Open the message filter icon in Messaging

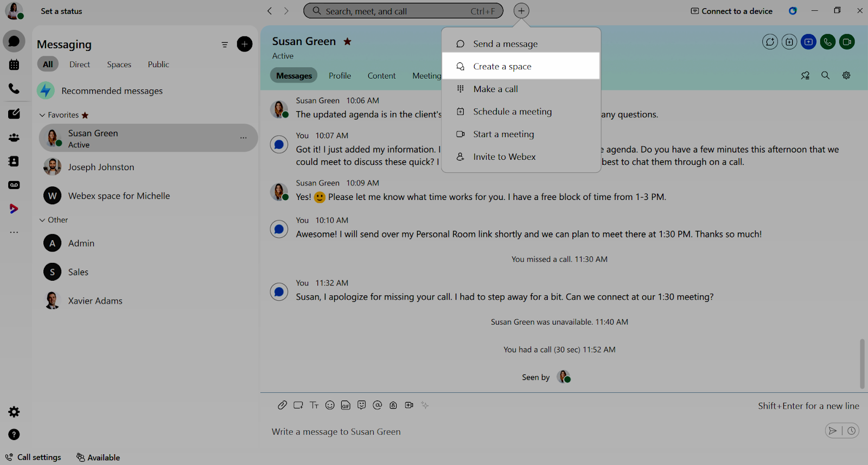coord(225,44)
